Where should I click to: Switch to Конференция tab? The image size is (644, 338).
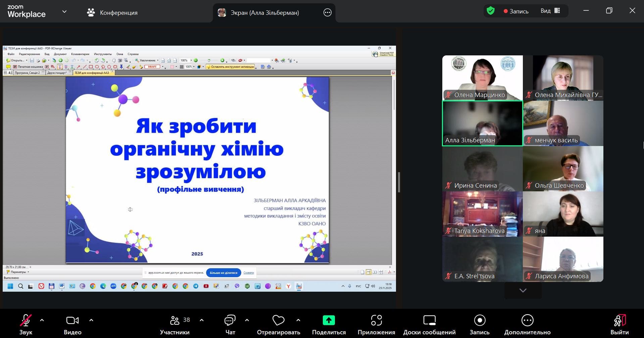click(x=112, y=13)
